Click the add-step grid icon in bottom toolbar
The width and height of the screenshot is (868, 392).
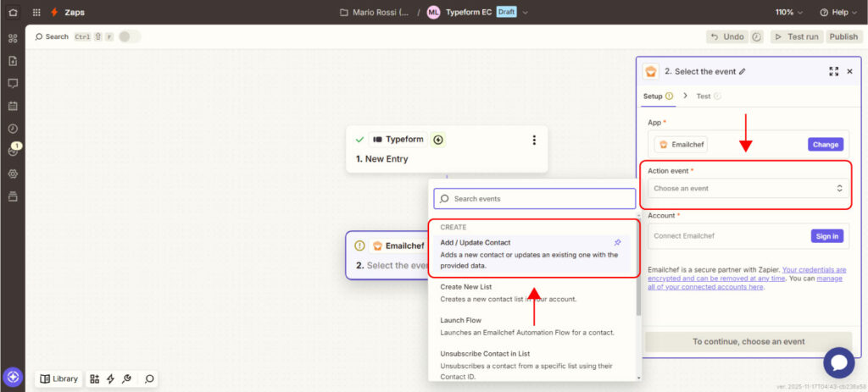click(x=94, y=378)
